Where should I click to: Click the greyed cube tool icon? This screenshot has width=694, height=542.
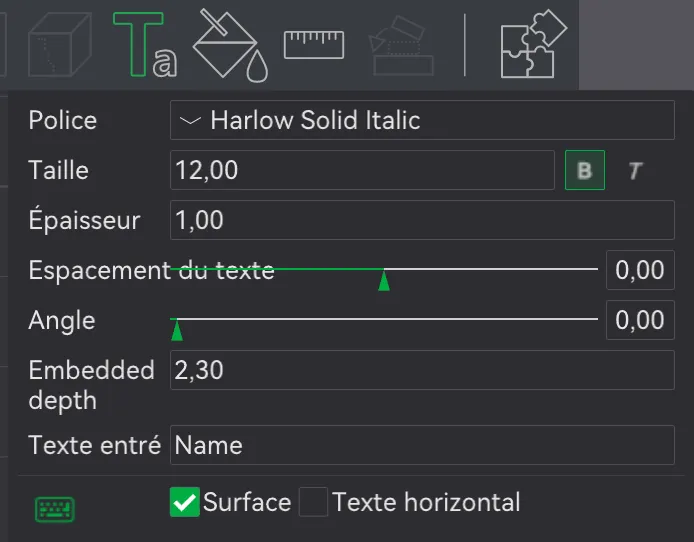(x=59, y=44)
